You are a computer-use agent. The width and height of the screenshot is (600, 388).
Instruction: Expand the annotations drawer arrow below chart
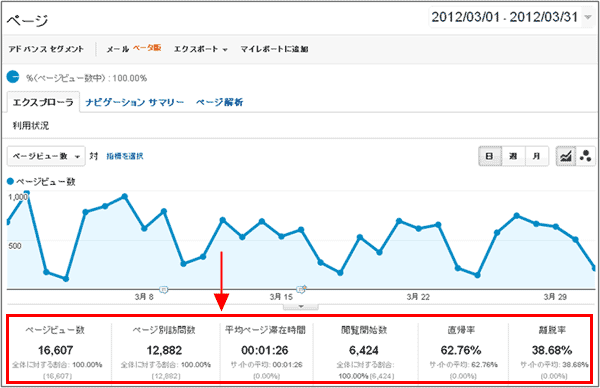pos(301,306)
